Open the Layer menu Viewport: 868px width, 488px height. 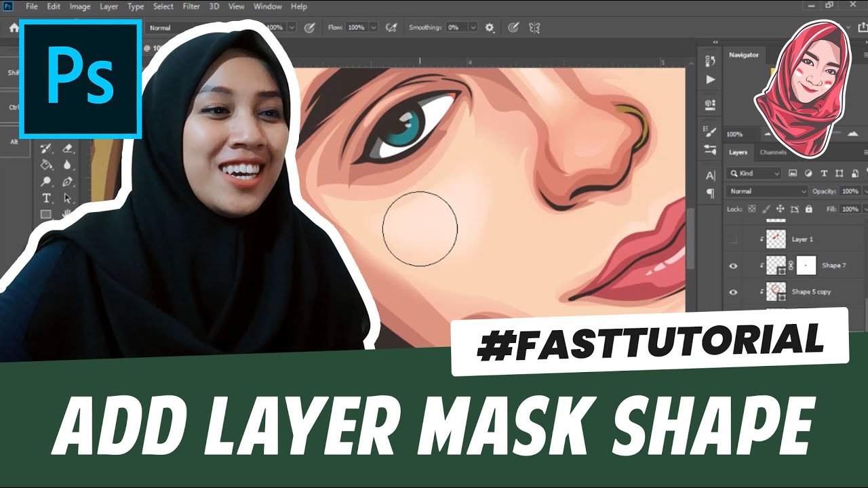108,6
